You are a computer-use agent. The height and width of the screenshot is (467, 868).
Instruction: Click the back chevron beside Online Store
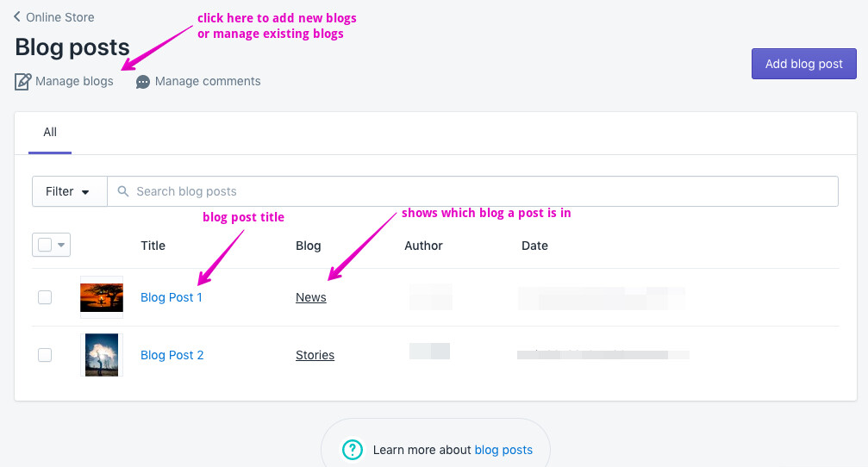(17, 16)
